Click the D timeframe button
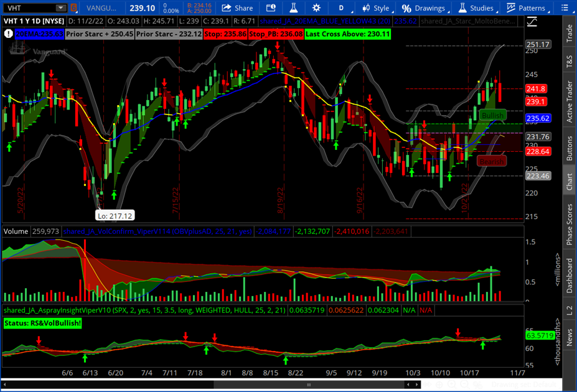This screenshot has width=577, height=392. click(x=340, y=8)
